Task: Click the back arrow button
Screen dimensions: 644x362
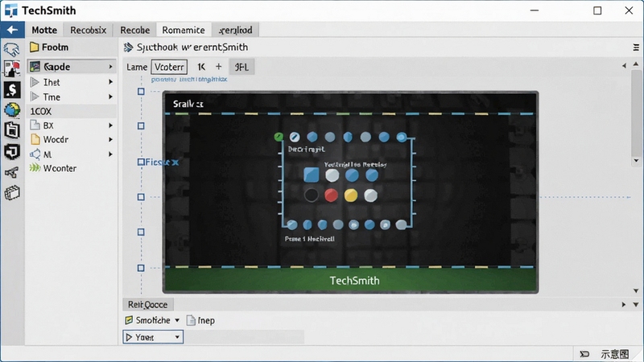Action: click(x=12, y=30)
